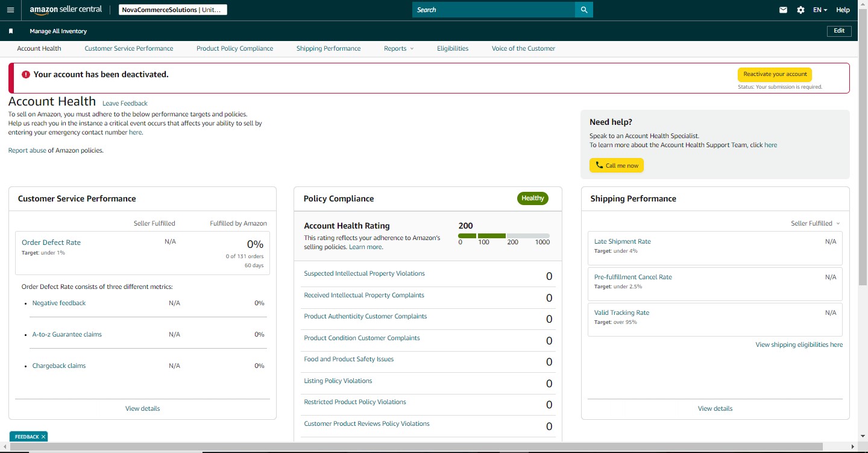Screen dimensions: 868x453
Task: Click into the Search input field
Action: pyautogui.click(x=494, y=10)
